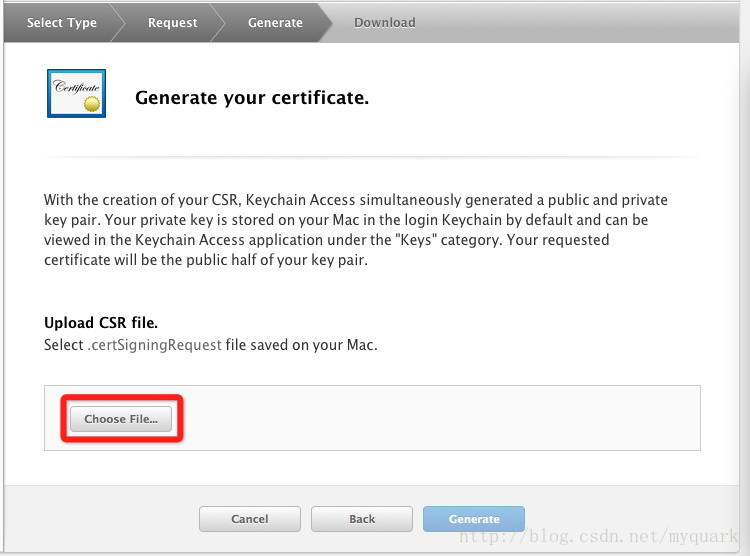This screenshot has height=556, width=750.
Task: Select the Select Type step tab
Action: point(62,22)
